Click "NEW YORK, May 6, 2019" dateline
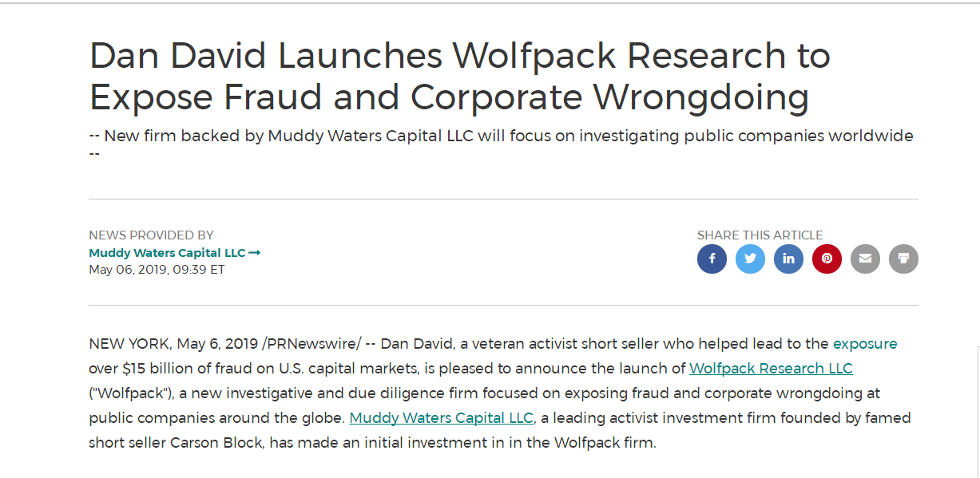The image size is (980, 478). 173,344
